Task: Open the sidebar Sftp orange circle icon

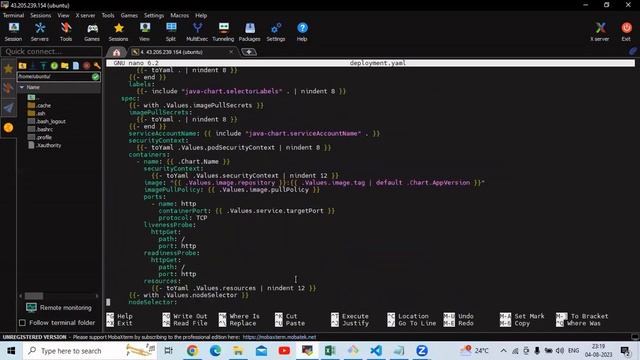Action: pyautogui.click(x=8, y=128)
